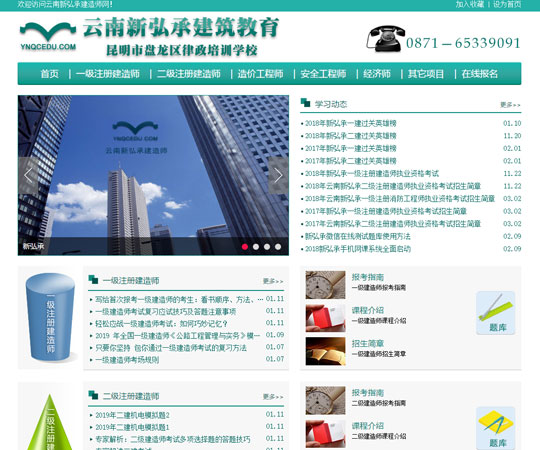The width and height of the screenshot is (540, 450).
Task: Open the 首页 navigation item
Action: (50, 74)
